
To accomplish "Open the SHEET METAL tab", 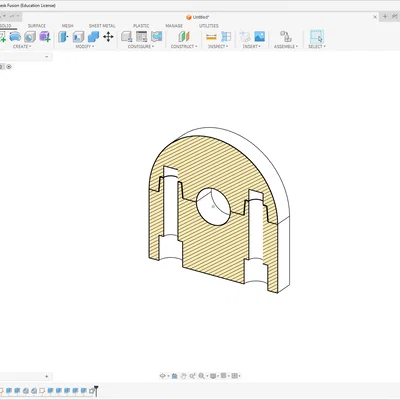I will click(102, 26).
